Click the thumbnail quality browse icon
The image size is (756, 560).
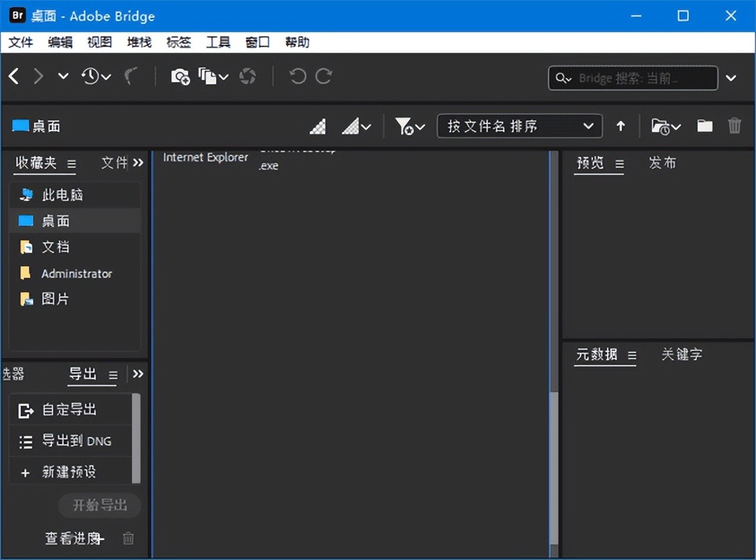(318, 126)
